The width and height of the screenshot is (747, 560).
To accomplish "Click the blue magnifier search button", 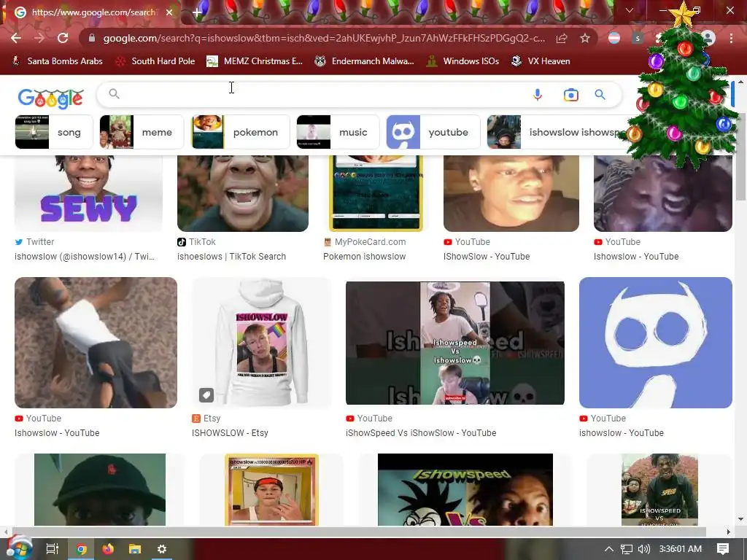I will tap(600, 95).
